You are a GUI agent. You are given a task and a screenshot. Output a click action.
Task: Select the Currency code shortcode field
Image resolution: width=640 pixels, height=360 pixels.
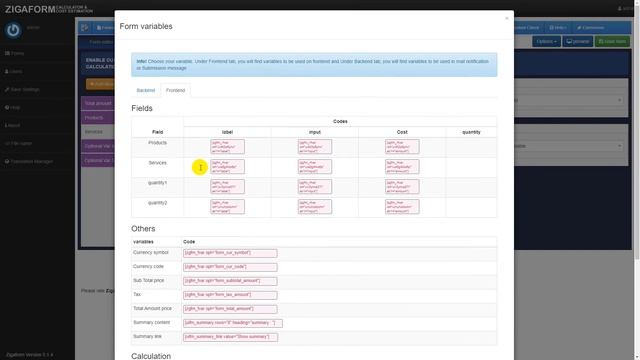click(x=230, y=267)
